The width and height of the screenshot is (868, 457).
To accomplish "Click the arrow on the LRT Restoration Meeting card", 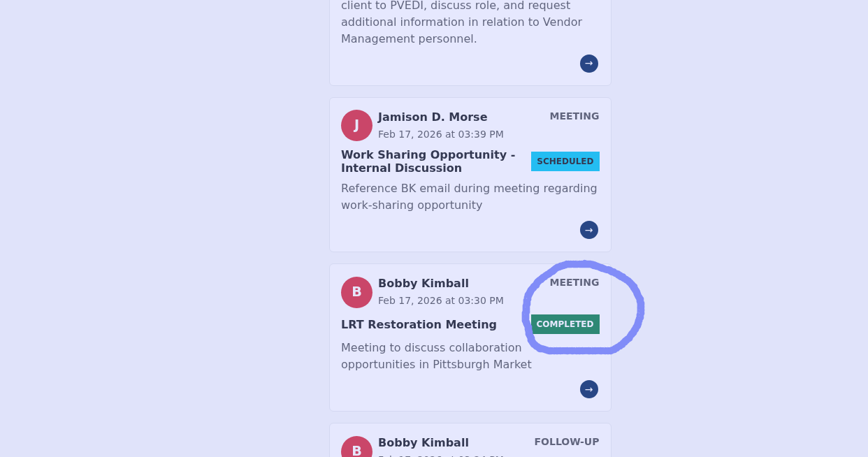I will pyautogui.click(x=589, y=389).
